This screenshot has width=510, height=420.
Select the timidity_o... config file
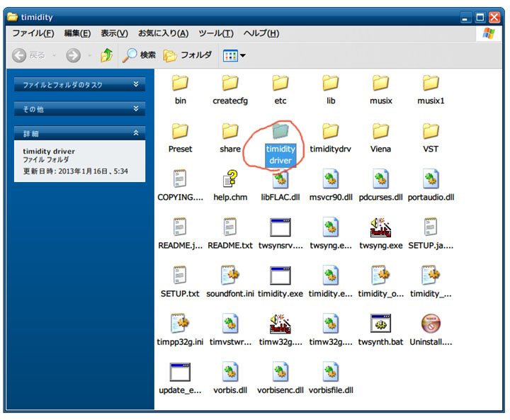pyautogui.click(x=380, y=282)
